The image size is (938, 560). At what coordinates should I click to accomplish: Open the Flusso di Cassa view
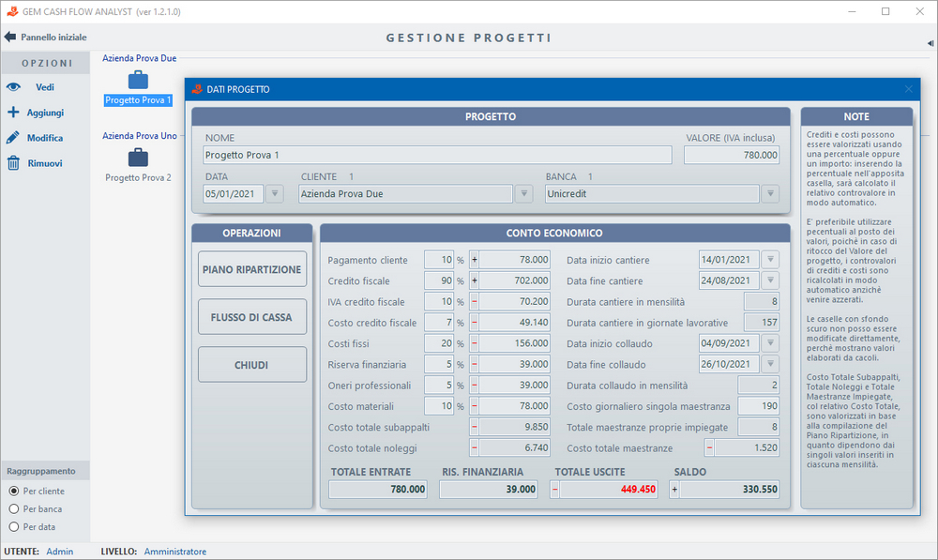coord(252,317)
